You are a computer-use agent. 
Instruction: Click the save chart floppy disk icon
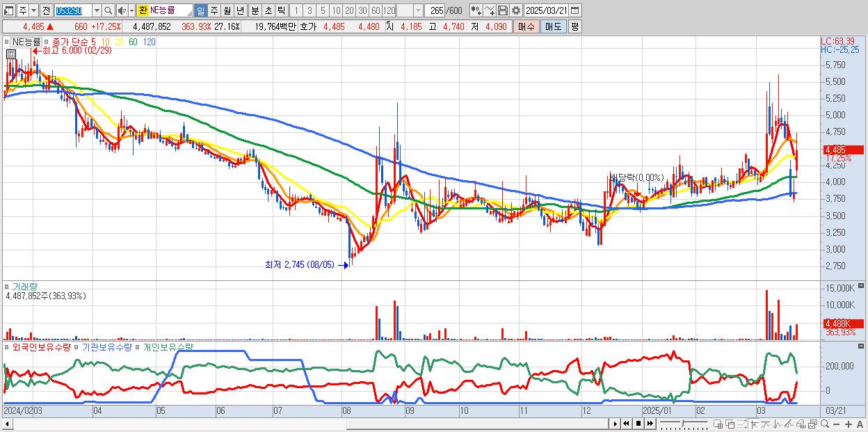tap(502, 10)
